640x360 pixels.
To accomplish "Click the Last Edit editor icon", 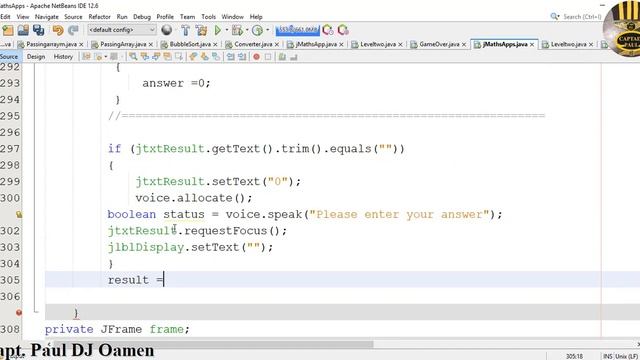I will point(86,57).
